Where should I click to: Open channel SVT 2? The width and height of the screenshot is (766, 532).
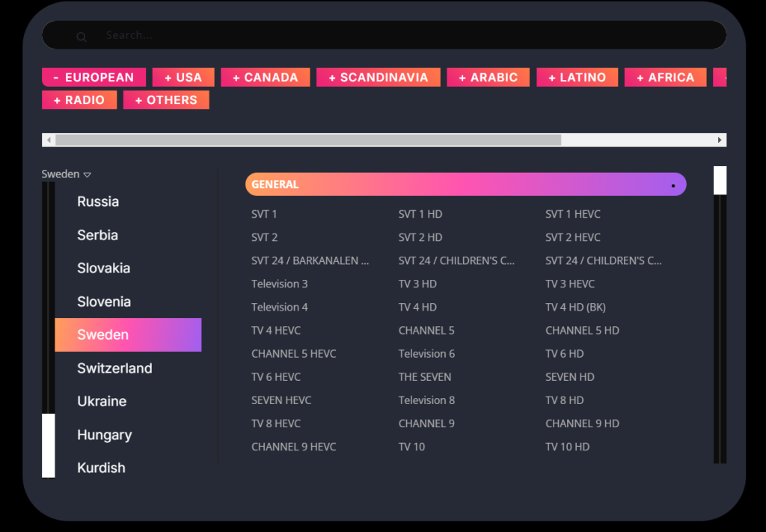click(264, 237)
